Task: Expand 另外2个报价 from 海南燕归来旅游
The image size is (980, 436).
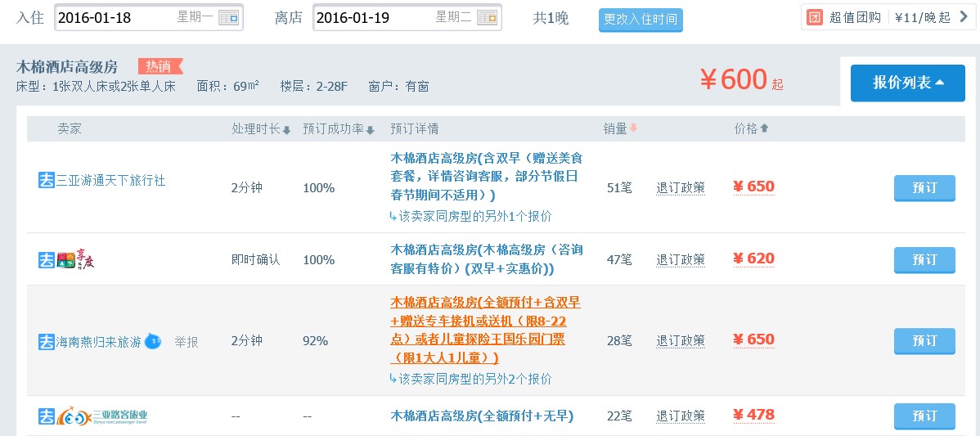Action: tap(471, 380)
